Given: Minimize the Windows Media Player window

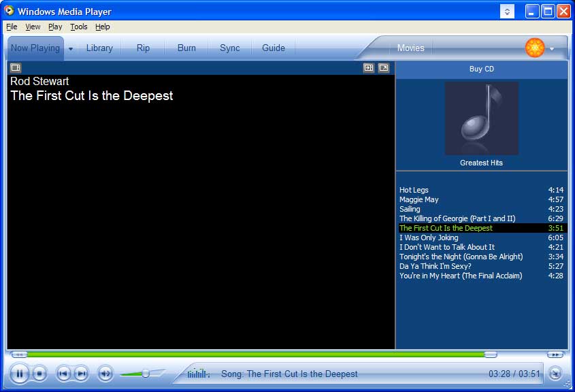Looking at the screenshot, I should click(x=531, y=12).
